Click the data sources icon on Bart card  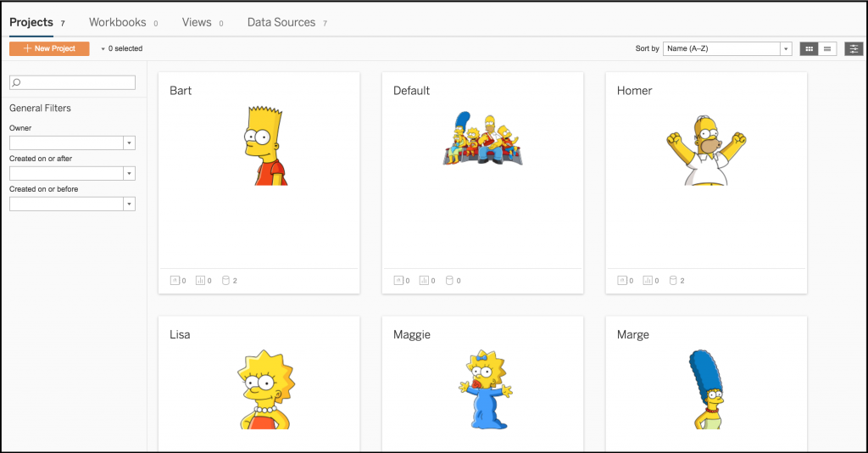coord(225,281)
